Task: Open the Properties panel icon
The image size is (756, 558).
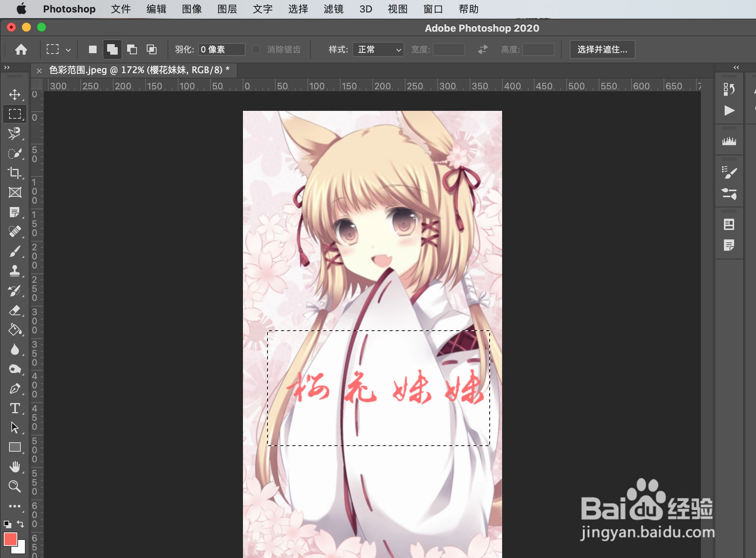Action: point(729,224)
